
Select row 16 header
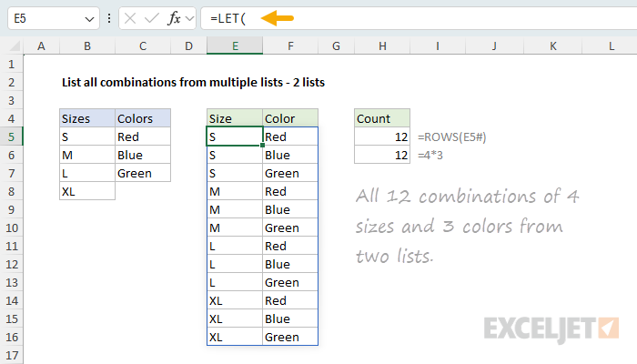click(11, 338)
